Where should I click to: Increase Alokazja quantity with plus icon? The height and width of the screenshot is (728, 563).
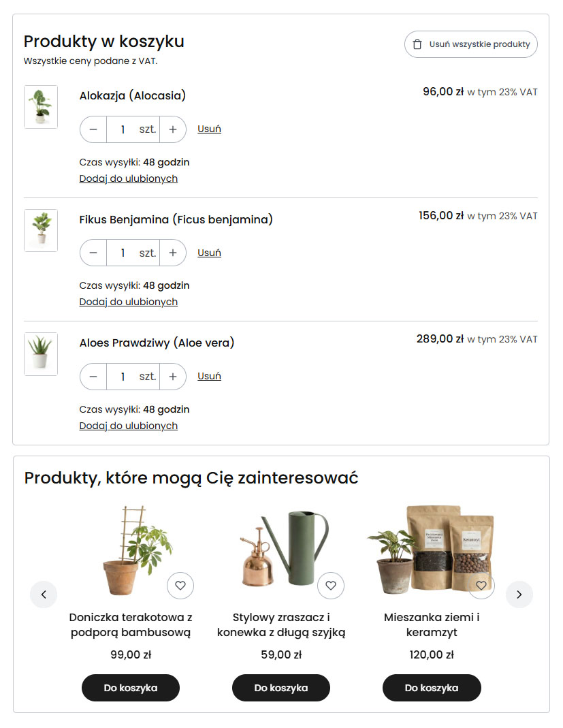click(x=173, y=129)
